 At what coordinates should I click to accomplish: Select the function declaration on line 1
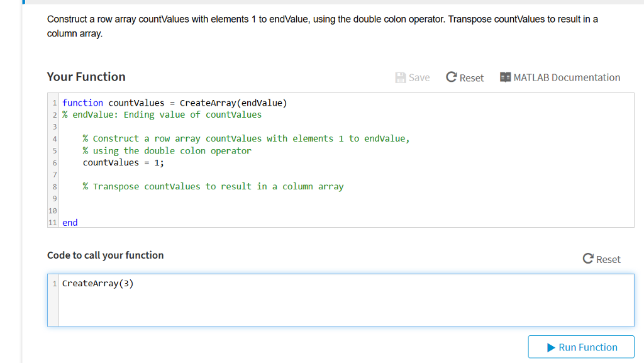174,103
